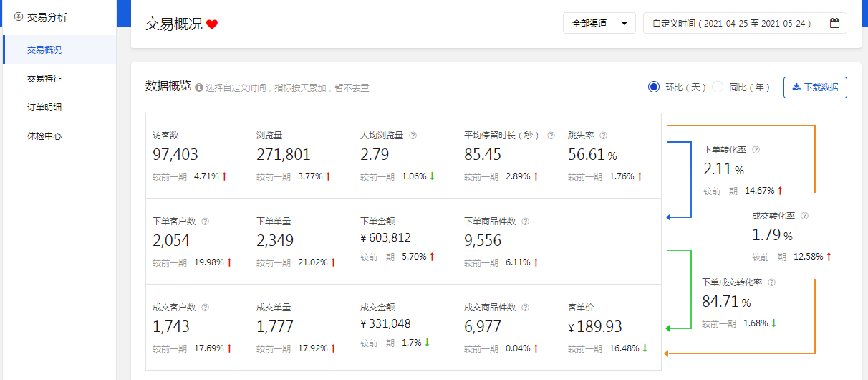Screen dimensions: 868x380
Task: Click the 16.48% change under 客单价
Action: point(624,348)
